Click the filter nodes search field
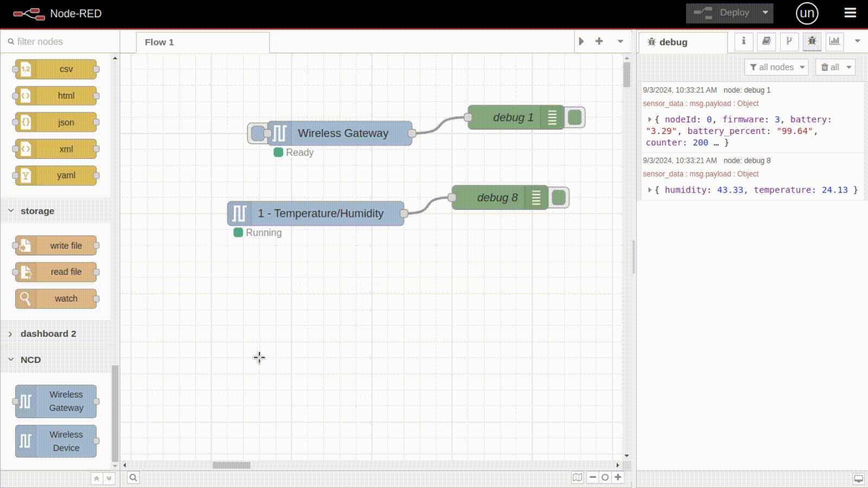 tap(62, 41)
